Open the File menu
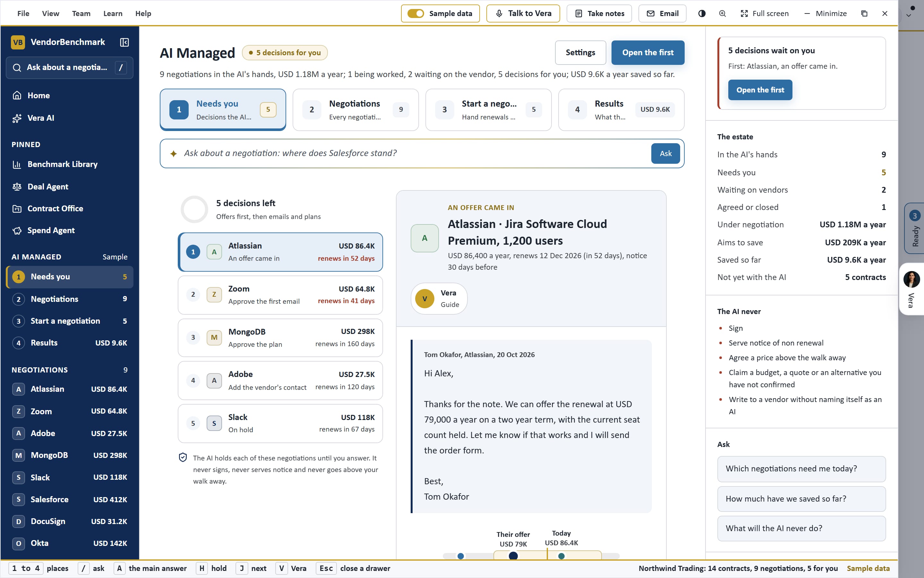The image size is (924, 578). [x=23, y=13]
